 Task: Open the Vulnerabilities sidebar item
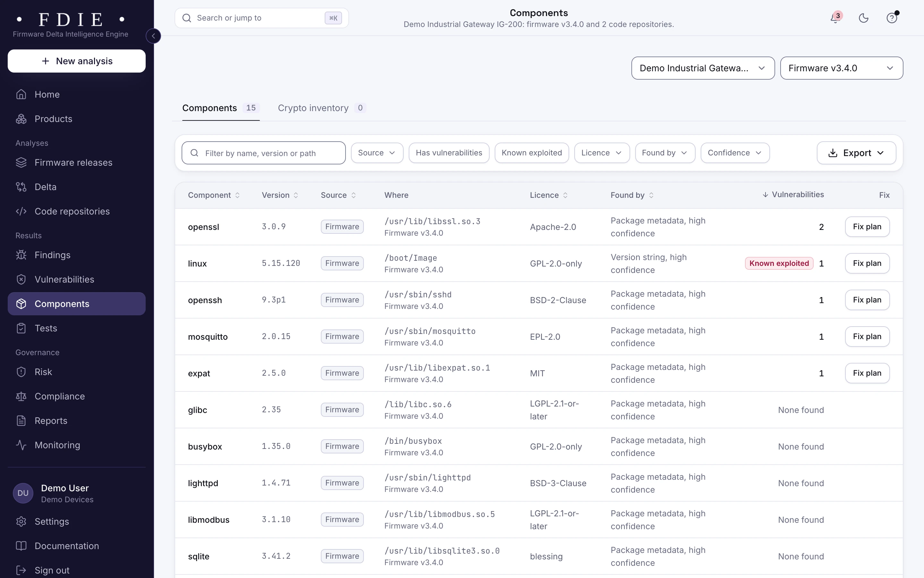(76, 279)
